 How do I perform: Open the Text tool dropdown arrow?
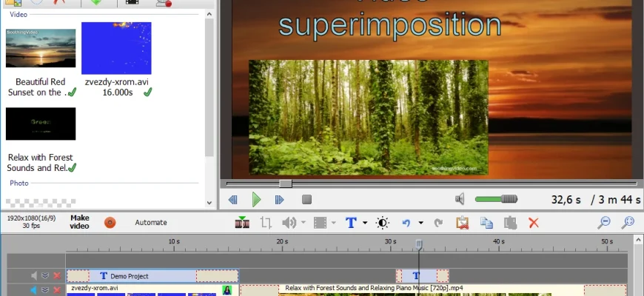365,223
